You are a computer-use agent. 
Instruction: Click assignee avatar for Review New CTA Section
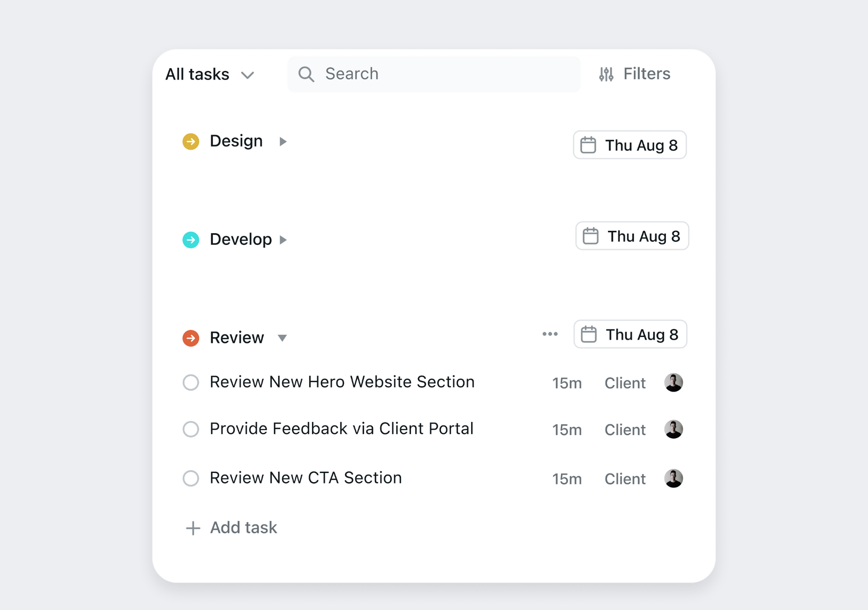pyautogui.click(x=673, y=479)
